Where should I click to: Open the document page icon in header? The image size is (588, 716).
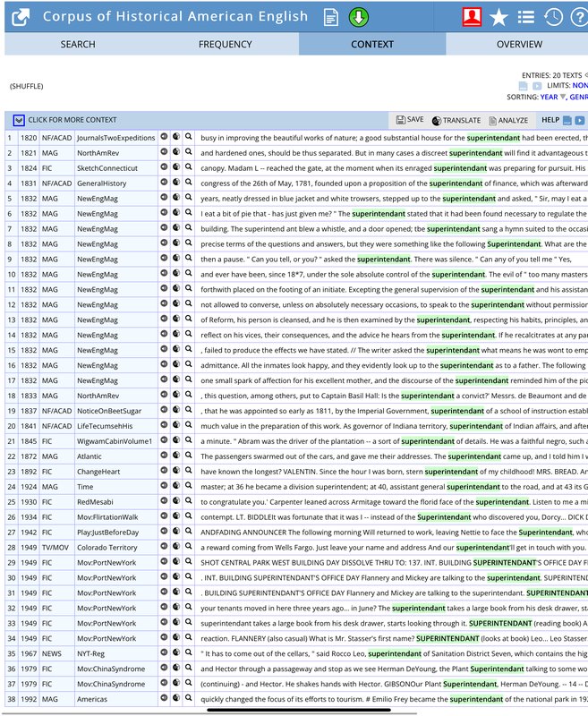tap(331, 17)
